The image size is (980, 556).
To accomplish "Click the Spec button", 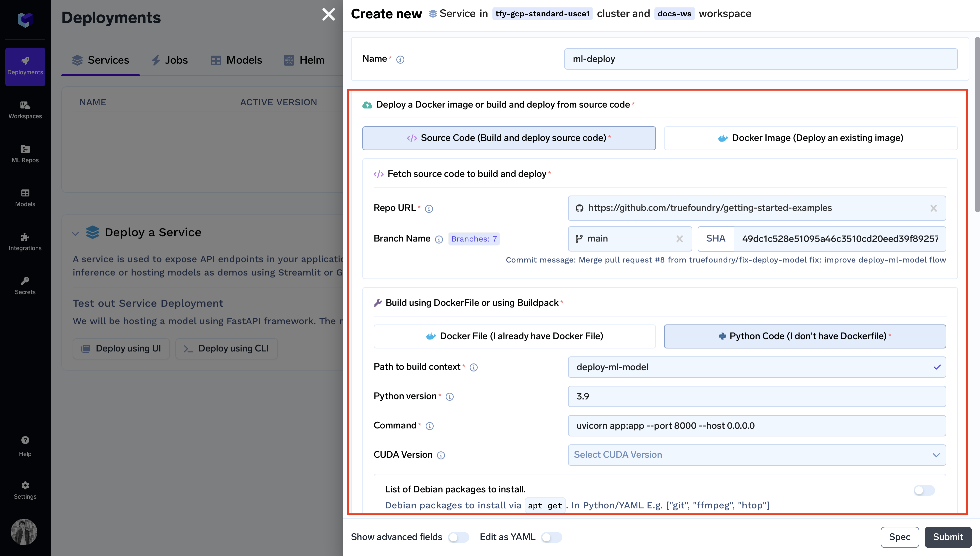I will (x=899, y=537).
